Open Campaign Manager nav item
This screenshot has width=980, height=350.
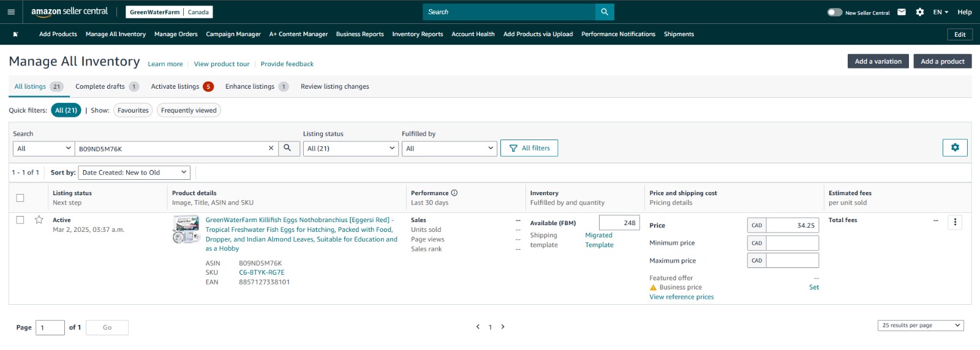click(x=233, y=34)
